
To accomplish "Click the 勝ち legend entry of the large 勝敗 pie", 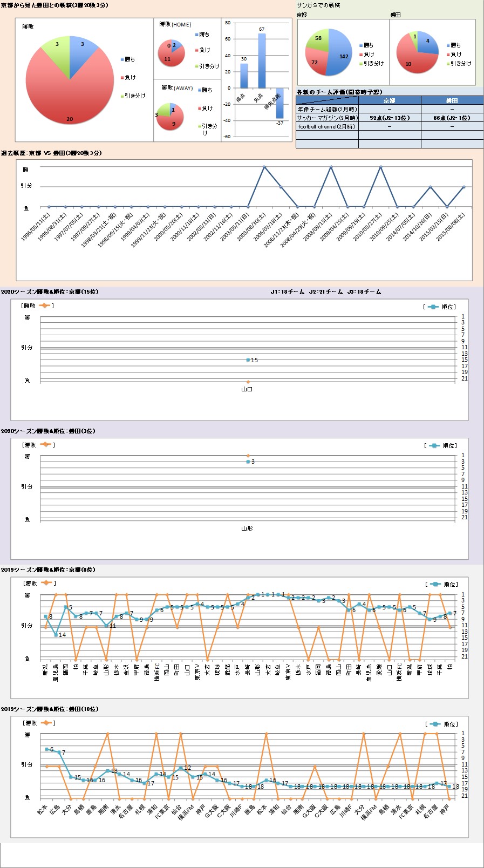I will (128, 59).
